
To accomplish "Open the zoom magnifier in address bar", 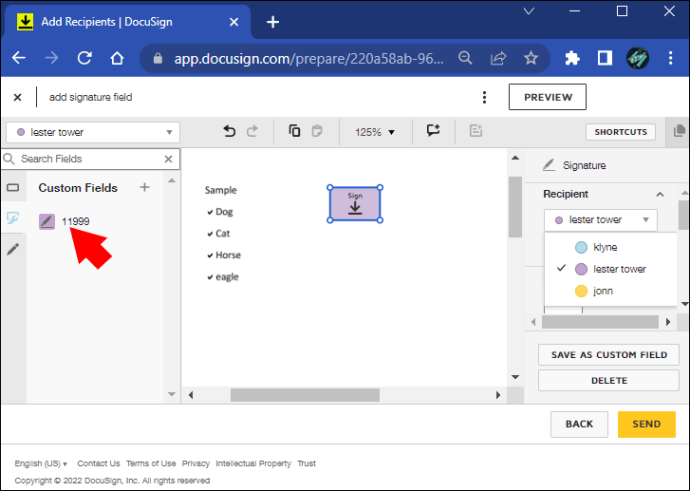I will click(x=465, y=58).
